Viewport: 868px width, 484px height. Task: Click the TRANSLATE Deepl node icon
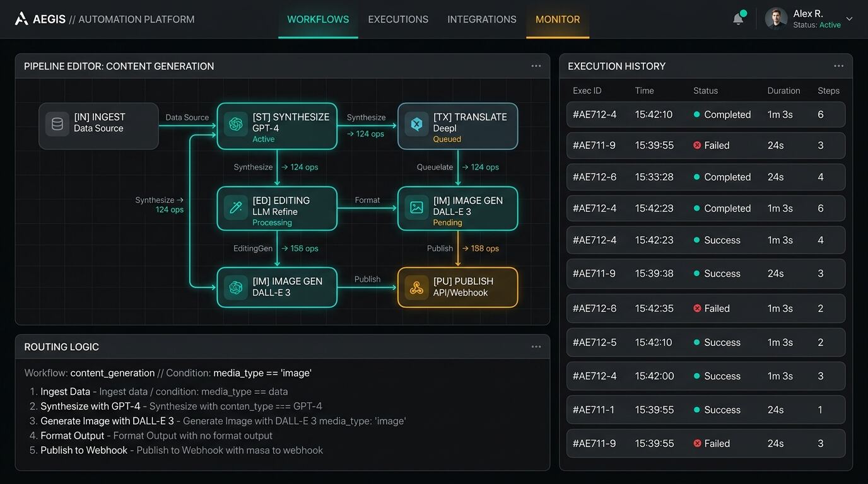pyautogui.click(x=416, y=124)
